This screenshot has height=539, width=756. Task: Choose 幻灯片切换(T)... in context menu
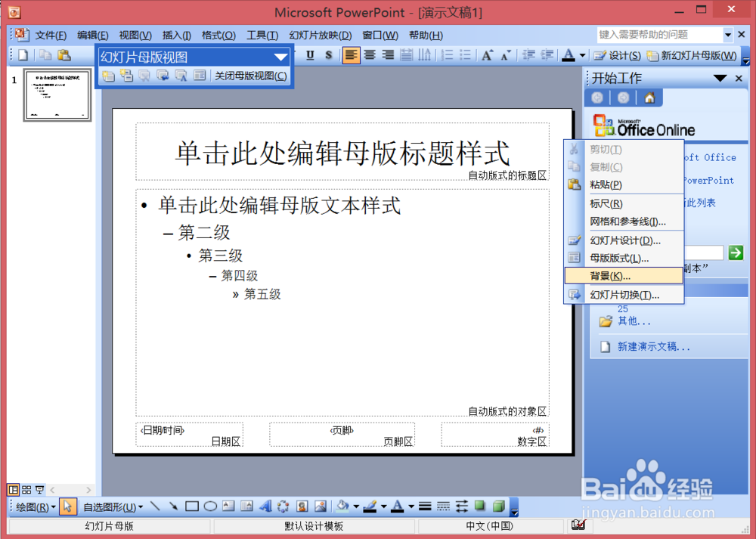pos(624,295)
